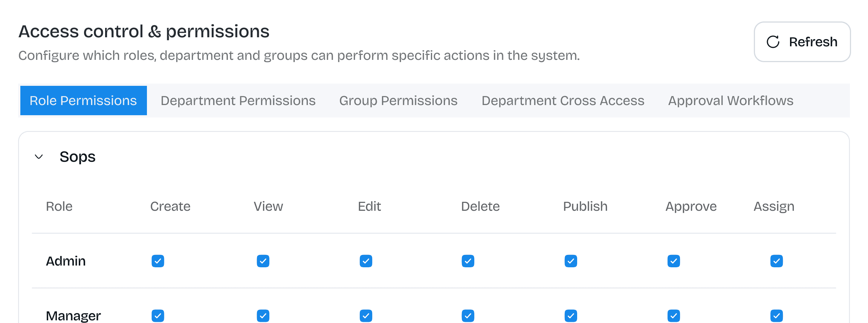The width and height of the screenshot is (868, 323).
Task: Go to Approval Workflows tab
Action: coord(730,101)
